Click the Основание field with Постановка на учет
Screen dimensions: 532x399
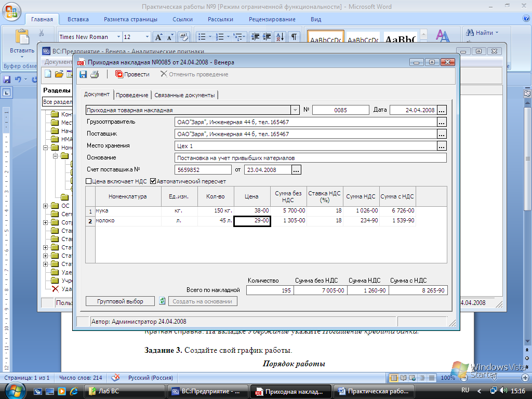(x=311, y=158)
